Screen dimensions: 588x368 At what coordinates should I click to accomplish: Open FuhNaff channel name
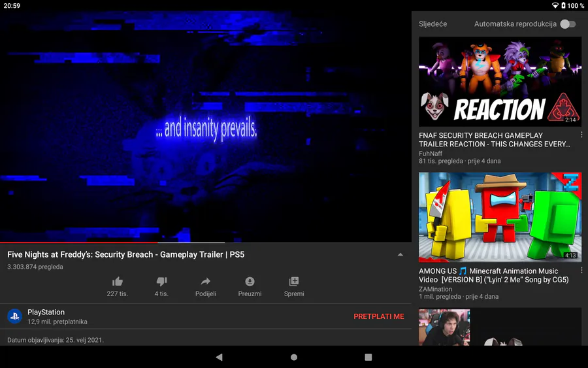click(x=431, y=154)
